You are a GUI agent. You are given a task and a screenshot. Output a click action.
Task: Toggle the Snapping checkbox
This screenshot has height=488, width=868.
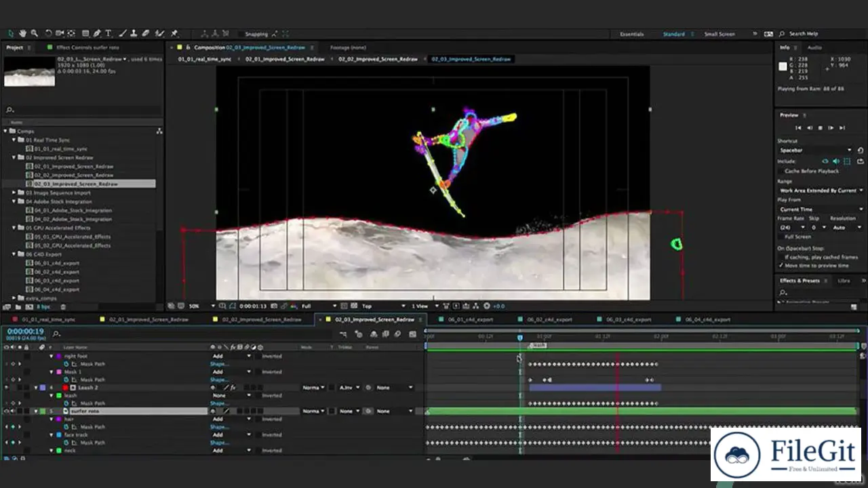[x=240, y=34]
